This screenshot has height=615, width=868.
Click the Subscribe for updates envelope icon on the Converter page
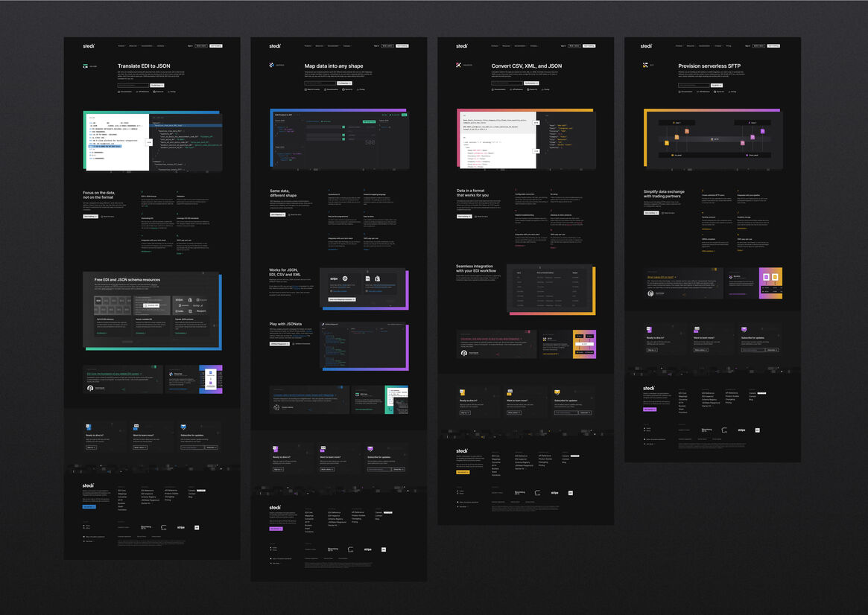click(557, 392)
